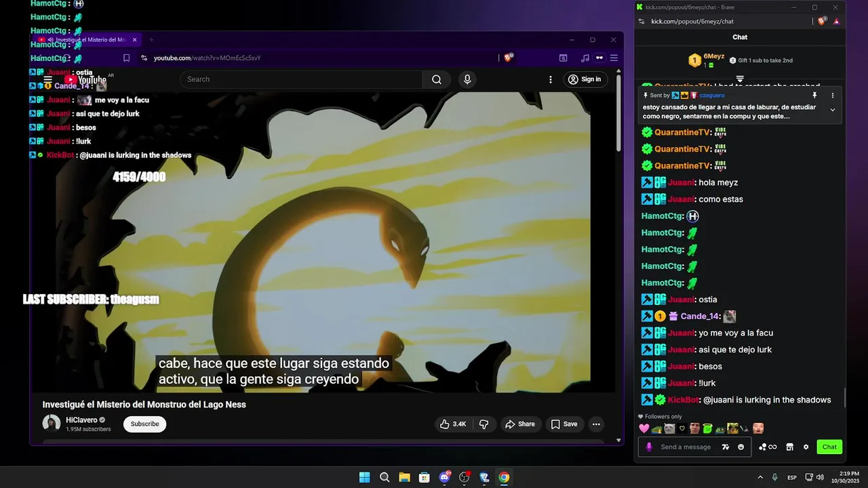The width and height of the screenshot is (868, 488).
Task: Open Windows Start menu
Action: tap(364, 477)
